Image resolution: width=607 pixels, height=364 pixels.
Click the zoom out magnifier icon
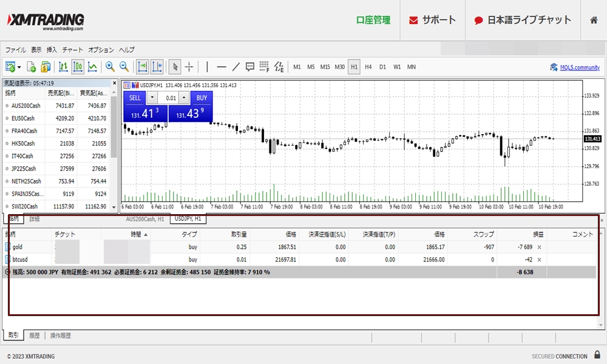pyautogui.click(x=124, y=67)
